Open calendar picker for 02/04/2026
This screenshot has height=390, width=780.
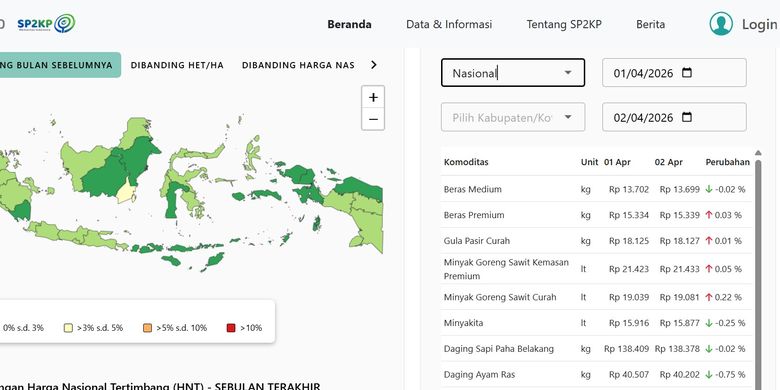(x=686, y=117)
